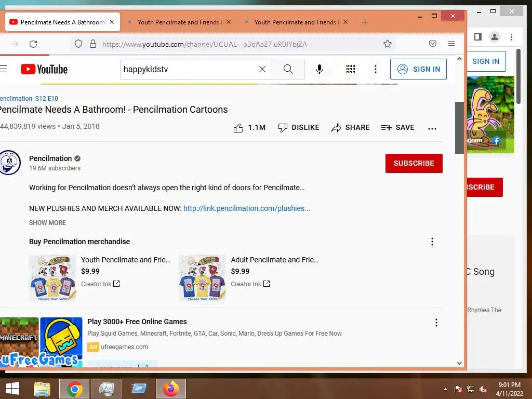Open Adult Pencilmate shirt thumbnail

202,278
